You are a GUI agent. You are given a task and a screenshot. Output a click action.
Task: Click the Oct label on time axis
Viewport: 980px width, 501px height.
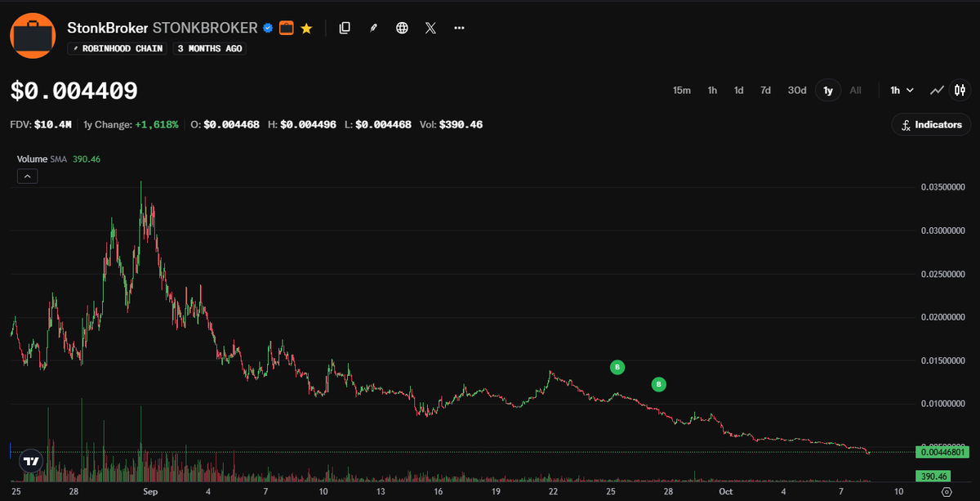click(x=725, y=492)
